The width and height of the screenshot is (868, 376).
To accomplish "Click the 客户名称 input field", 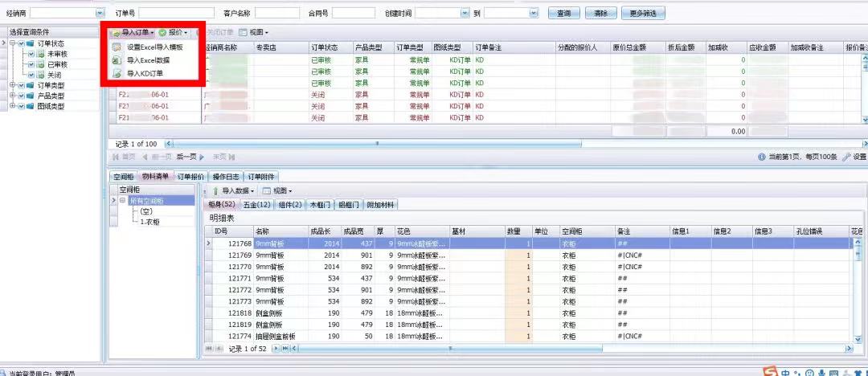I will [277, 12].
